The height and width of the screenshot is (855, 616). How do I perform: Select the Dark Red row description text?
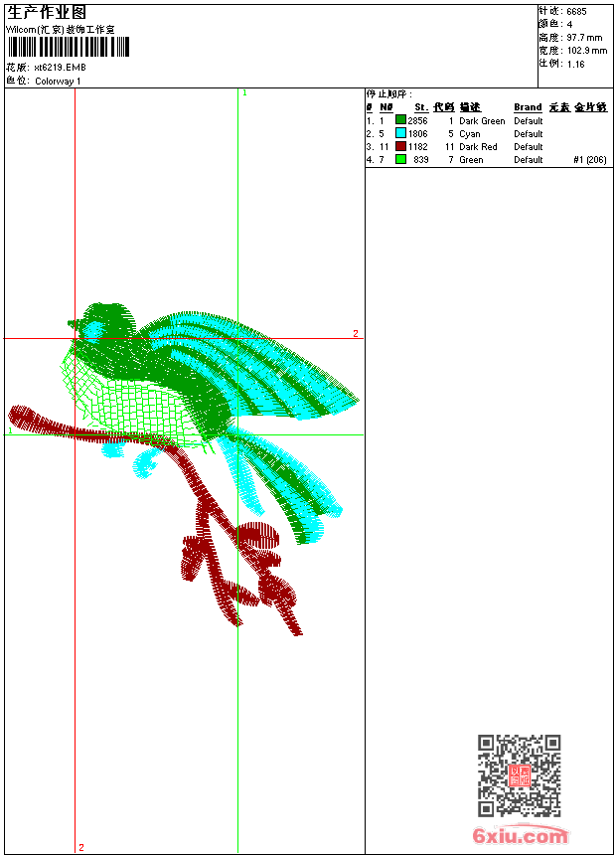pyautogui.click(x=478, y=147)
